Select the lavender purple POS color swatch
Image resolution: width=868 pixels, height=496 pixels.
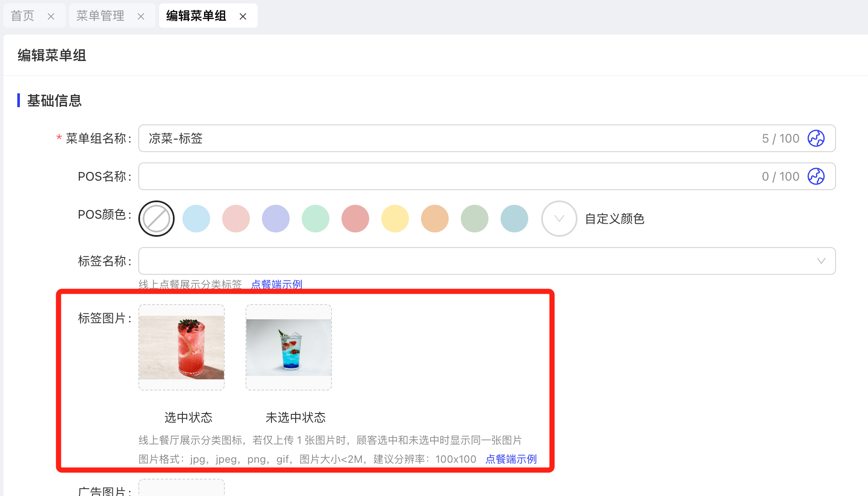coord(276,219)
